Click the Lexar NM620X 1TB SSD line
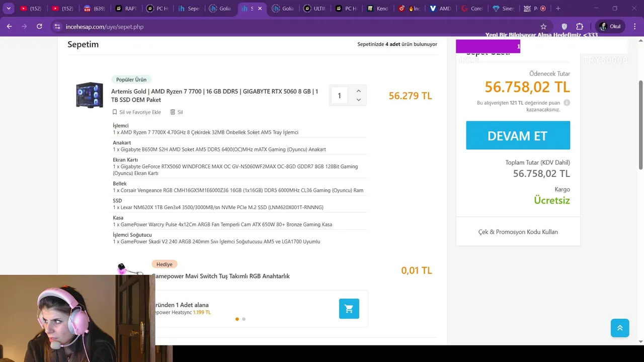The height and width of the screenshot is (362, 644). [x=218, y=207]
